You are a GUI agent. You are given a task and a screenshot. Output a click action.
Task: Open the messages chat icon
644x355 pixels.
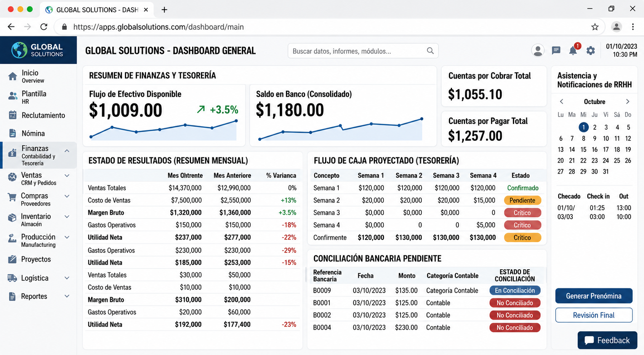556,50
